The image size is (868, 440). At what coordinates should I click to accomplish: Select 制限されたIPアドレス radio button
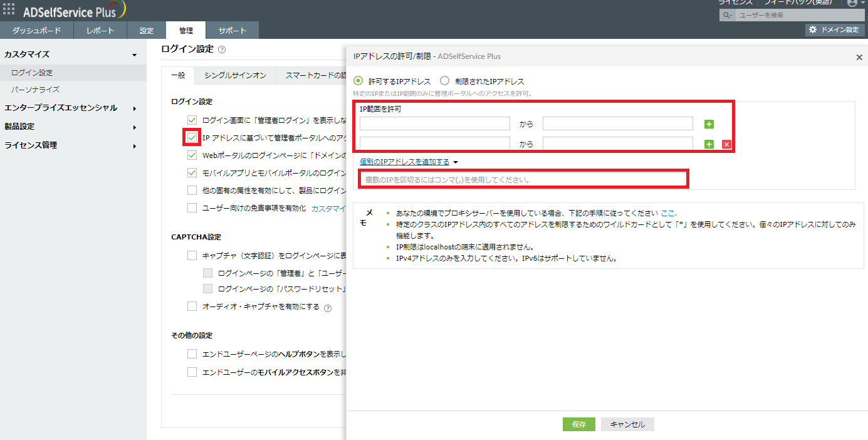444,81
